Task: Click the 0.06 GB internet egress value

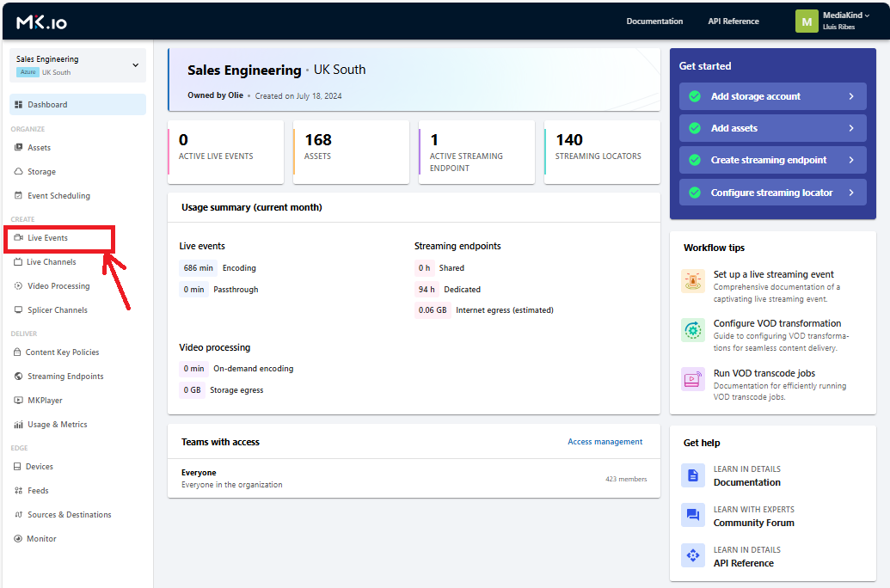Action: coord(433,309)
